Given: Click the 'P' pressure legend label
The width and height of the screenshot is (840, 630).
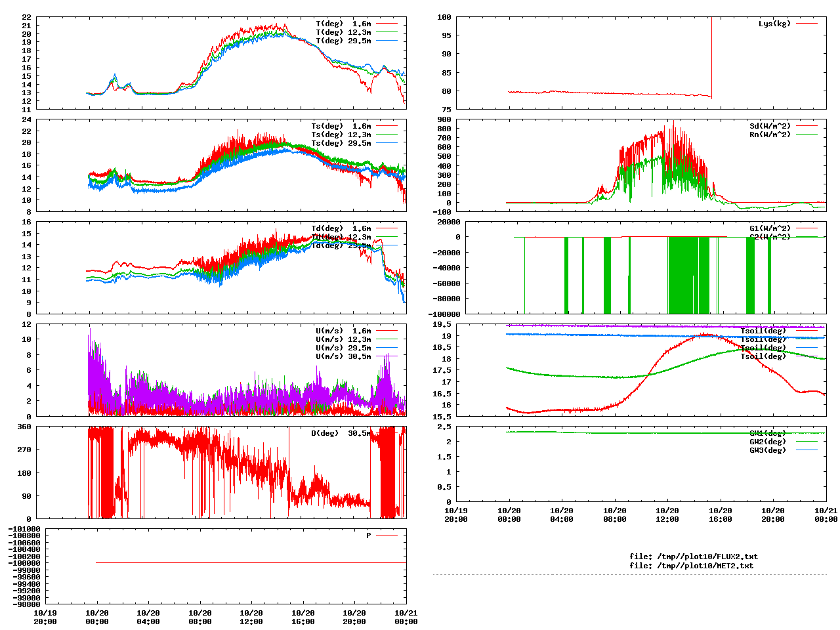Looking at the screenshot, I should tap(369, 535).
